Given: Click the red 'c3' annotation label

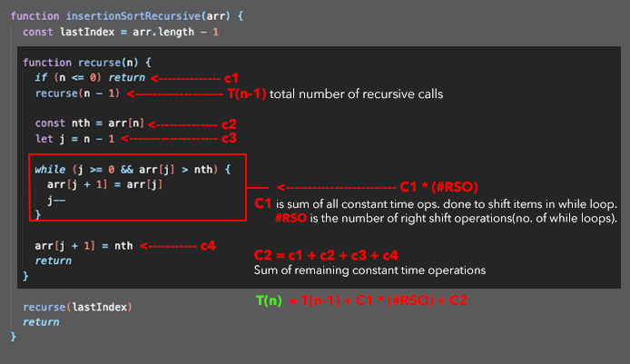Looking at the screenshot, I should pos(229,138).
